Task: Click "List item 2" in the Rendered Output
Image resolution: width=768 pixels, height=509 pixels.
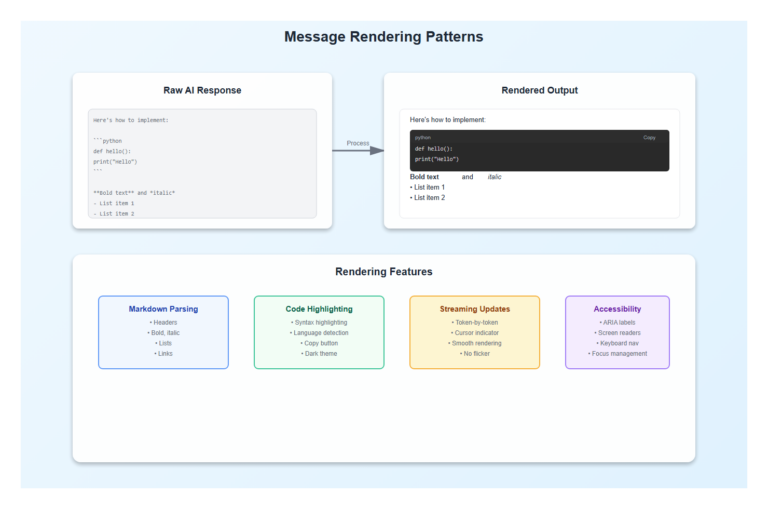Action: coord(428,198)
